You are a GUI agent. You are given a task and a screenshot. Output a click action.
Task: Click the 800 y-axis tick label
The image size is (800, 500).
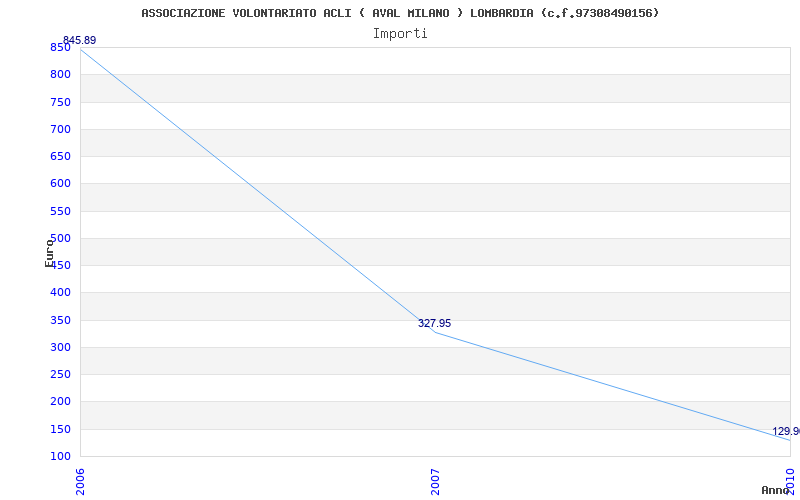[x=60, y=74]
